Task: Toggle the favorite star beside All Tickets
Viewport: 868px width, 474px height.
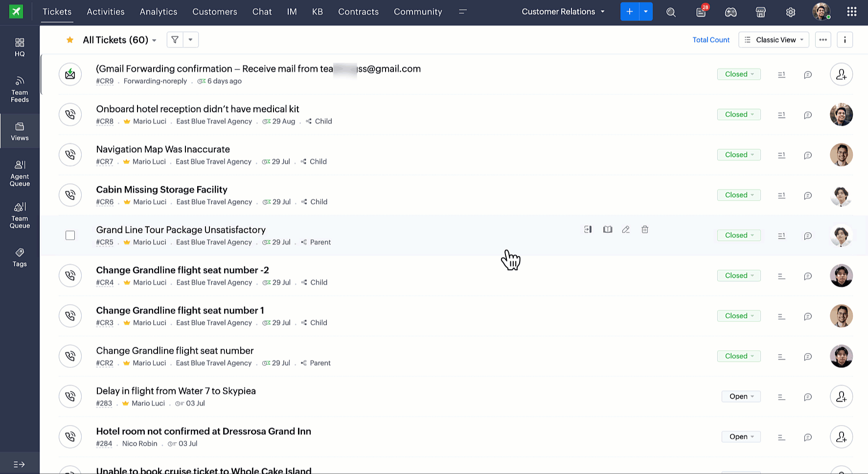Action: pyautogui.click(x=70, y=40)
